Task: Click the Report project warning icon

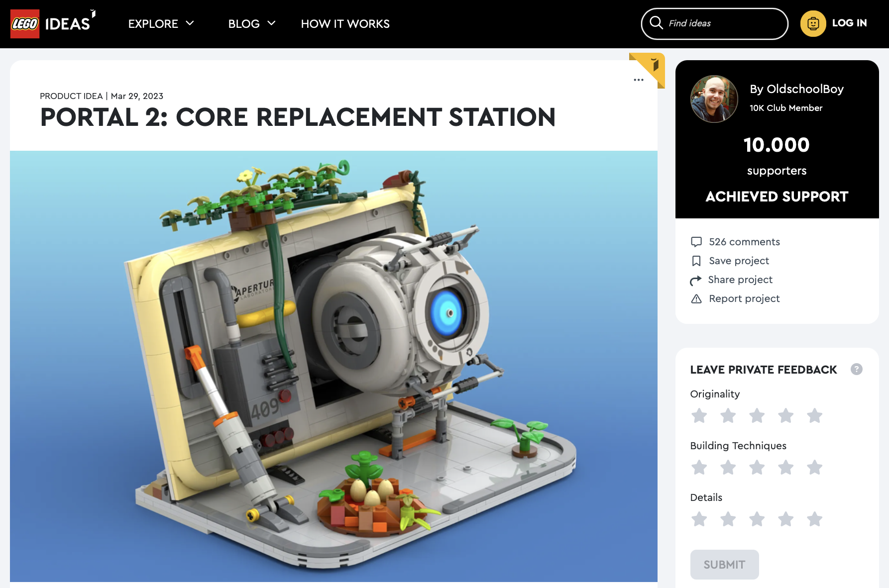Action: click(x=696, y=298)
